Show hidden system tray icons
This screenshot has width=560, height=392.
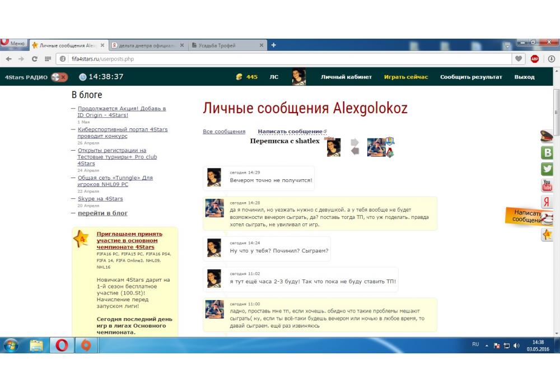tap(487, 346)
